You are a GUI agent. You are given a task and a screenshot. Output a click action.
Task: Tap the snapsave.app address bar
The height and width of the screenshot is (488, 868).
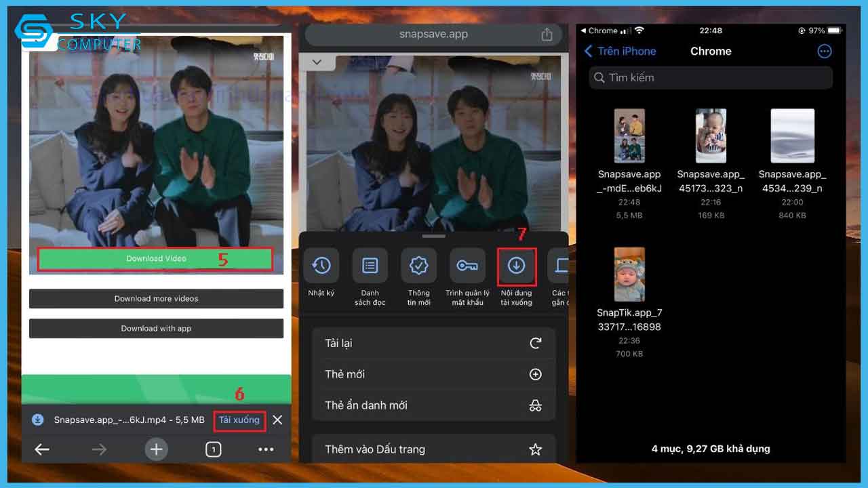click(434, 35)
